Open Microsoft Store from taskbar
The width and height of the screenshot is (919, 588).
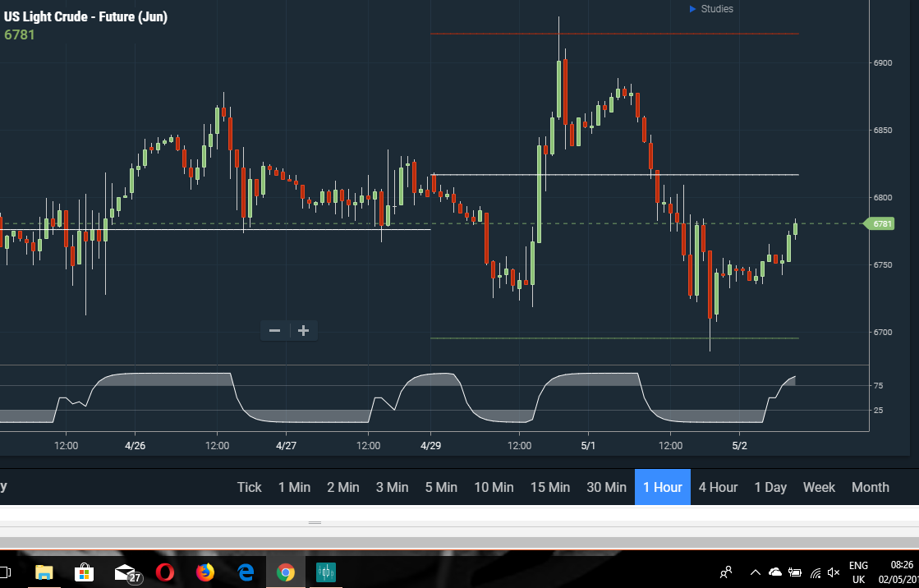pyautogui.click(x=85, y=572)
